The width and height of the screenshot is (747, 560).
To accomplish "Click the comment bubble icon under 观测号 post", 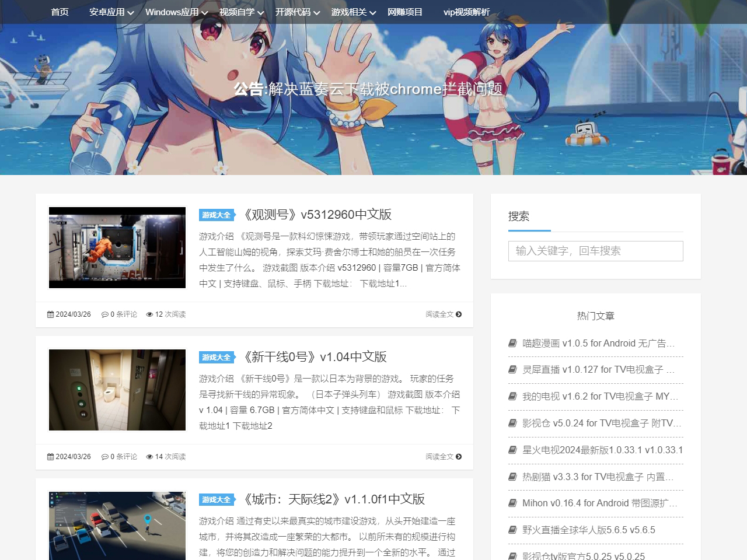I will (x=105, y=314).
